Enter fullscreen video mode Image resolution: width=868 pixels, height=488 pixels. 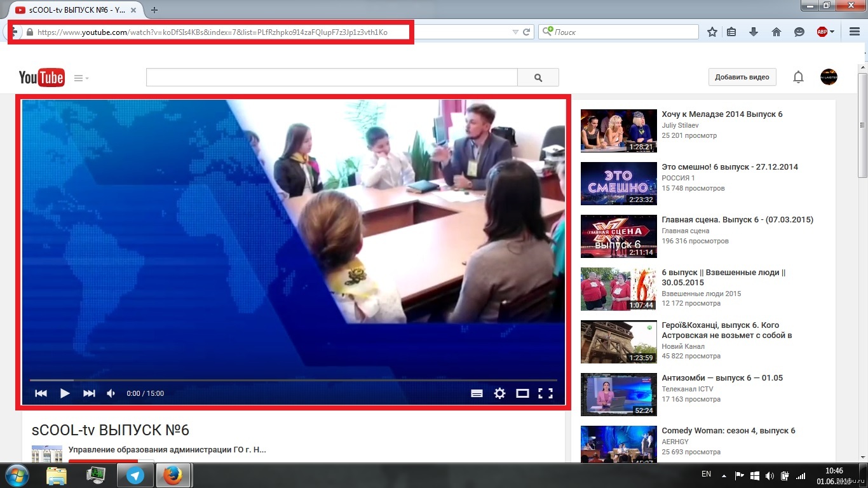point(545,393)
